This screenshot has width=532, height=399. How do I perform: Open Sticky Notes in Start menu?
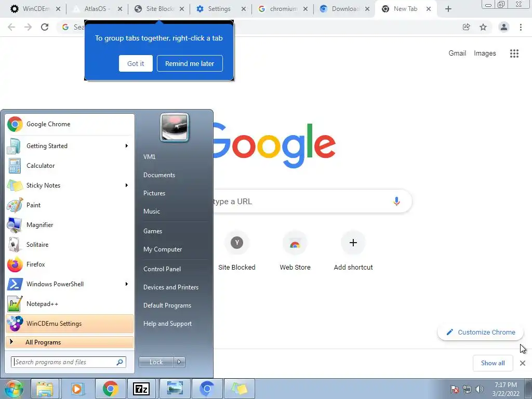tap(70, 185)
